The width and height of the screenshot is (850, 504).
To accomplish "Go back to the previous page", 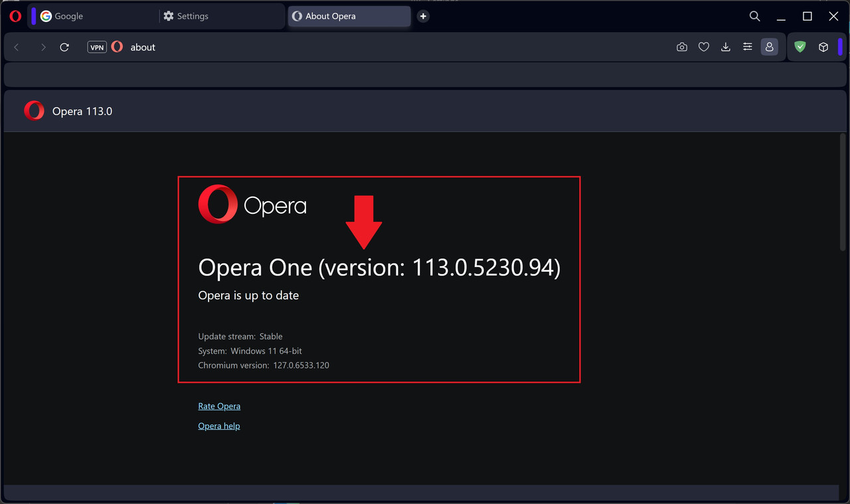I will 17,47.
